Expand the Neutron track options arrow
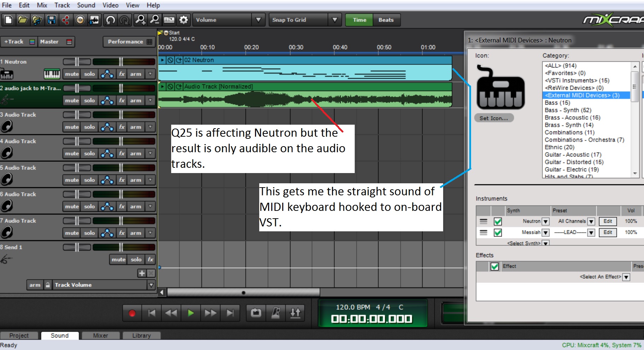The image size is (644, 350). click(150, 74)
